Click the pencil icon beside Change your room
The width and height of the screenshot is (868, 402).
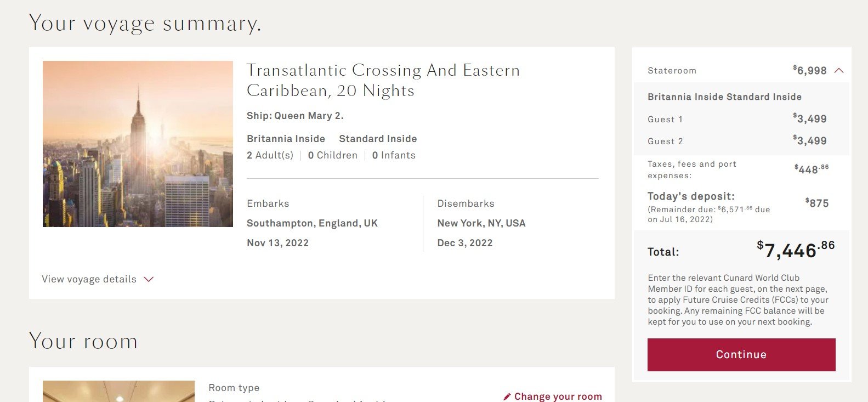coord(507,397)
